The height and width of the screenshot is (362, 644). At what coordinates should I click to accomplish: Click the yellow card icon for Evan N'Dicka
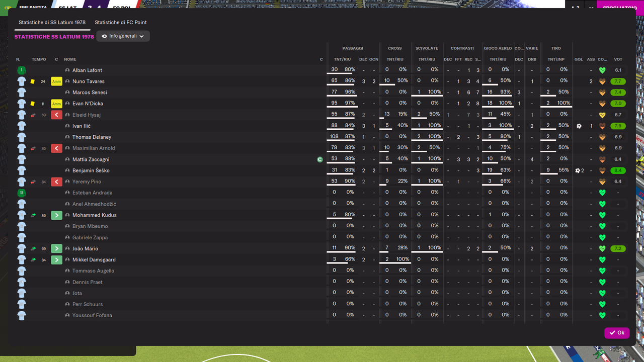tap(33, 104)
